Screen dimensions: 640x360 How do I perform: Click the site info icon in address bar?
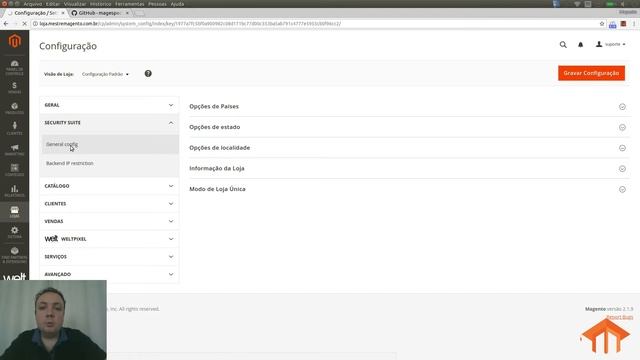click(x=35, y=24)
